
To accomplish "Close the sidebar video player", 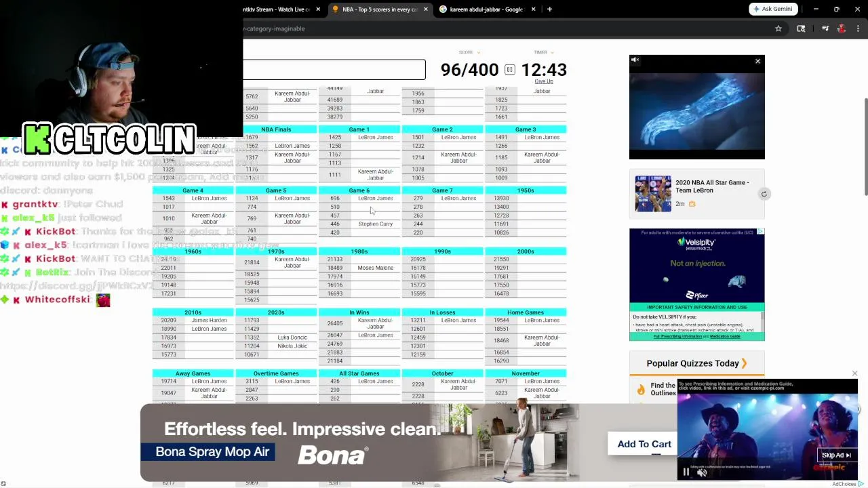I will [x=757, y=62].
